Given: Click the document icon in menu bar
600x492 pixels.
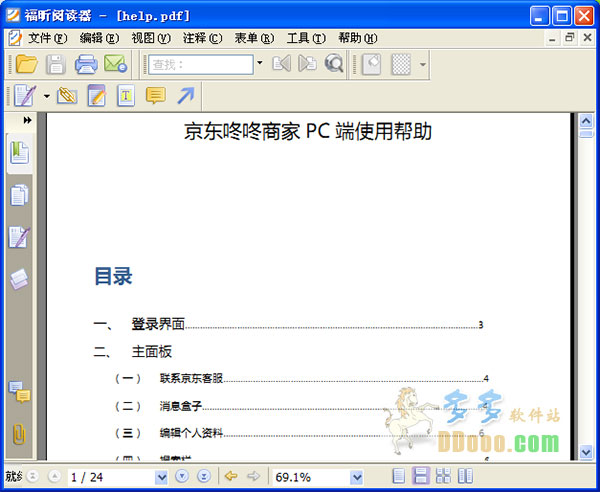Looking at the screenshot, I should pyautogui.click(x=15, y=38).
